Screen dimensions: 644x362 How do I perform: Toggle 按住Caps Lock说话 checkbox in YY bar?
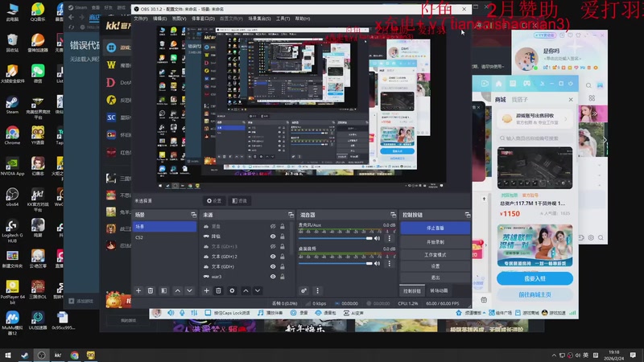[x=208, y=313]
